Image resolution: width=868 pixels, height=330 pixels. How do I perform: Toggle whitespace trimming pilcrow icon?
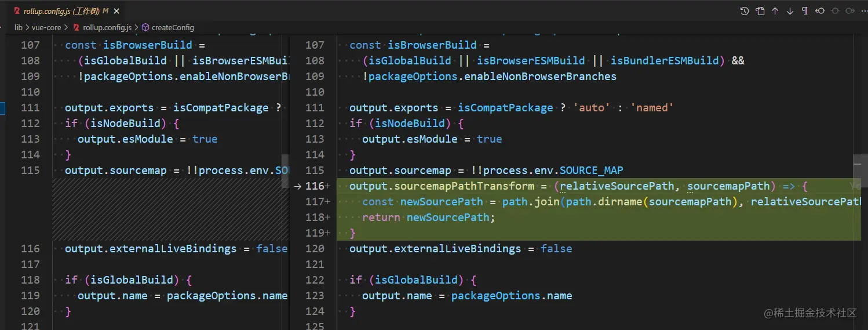805,11
